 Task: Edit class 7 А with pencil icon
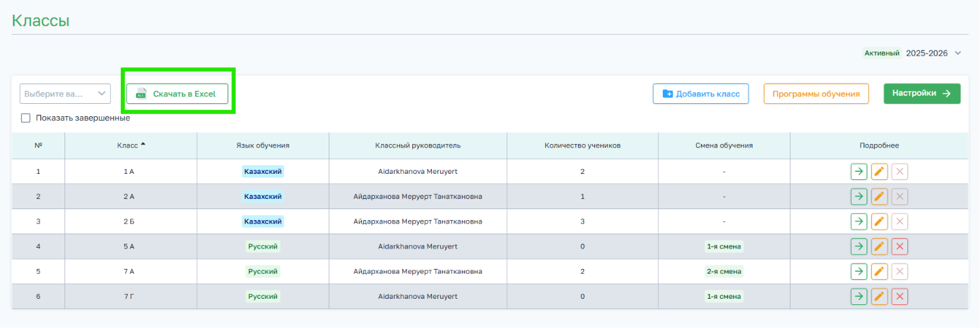click(879, 272)
